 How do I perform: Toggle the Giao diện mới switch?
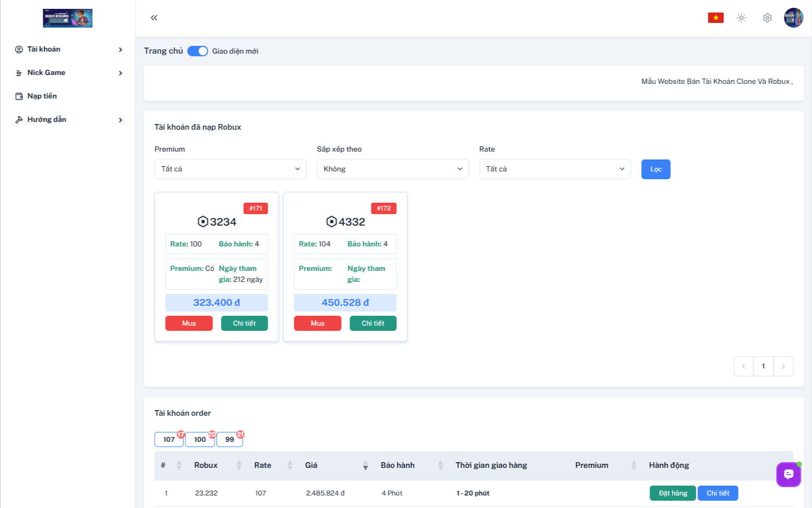pos(197,51)
